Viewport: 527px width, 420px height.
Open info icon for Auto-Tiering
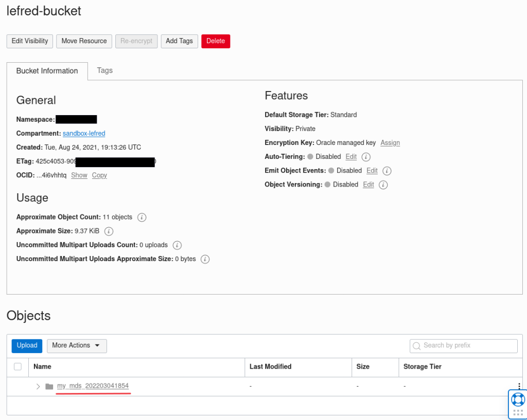(x=366, y=157)
